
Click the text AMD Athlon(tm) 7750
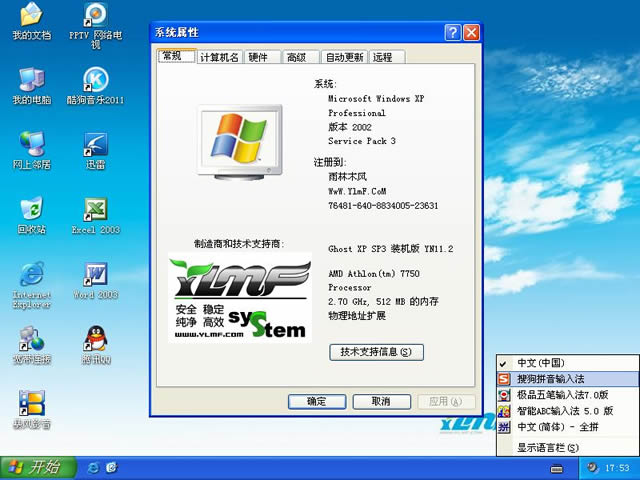tap(374, 273)
